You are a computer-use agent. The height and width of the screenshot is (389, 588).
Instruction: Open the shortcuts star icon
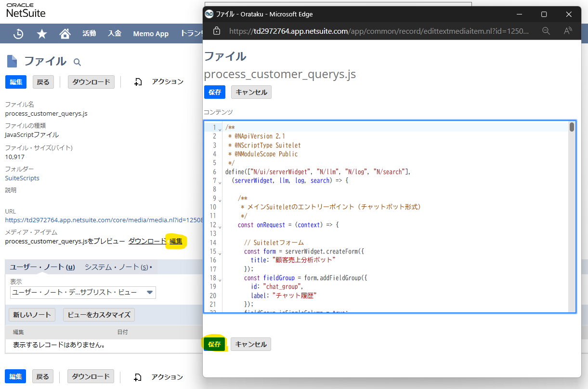[42, 34]
